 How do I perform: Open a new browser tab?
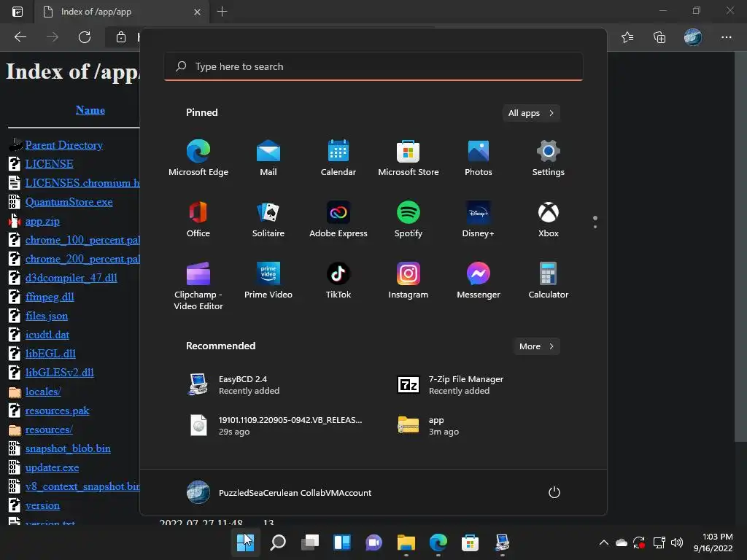(x=222, y=12)
